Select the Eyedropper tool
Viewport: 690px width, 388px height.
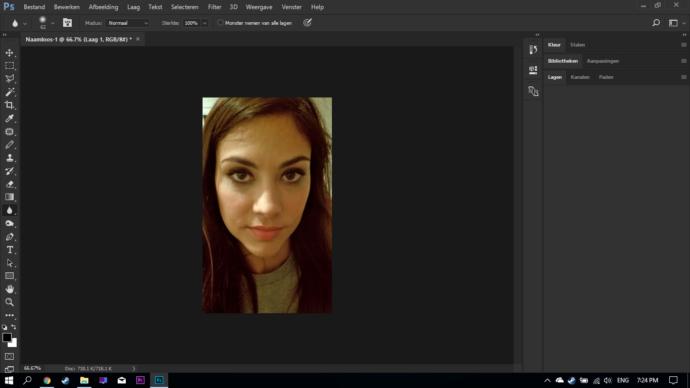click(x=9, y=118)
